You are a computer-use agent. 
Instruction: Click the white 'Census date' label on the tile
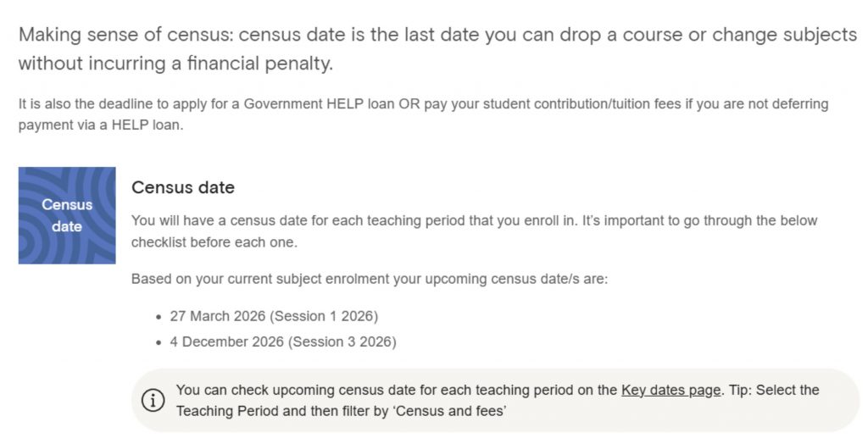click(67, 215)
